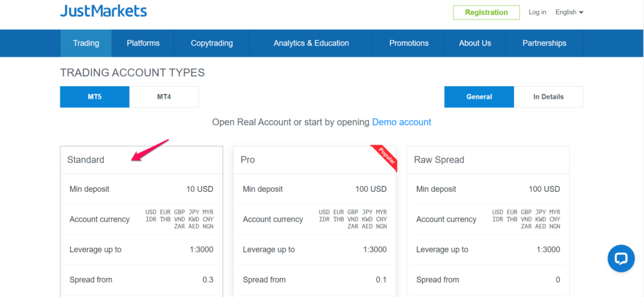Viewport: 644px width, 297px height.
Task: Open the Demo account link
Action: coord(402,122)
